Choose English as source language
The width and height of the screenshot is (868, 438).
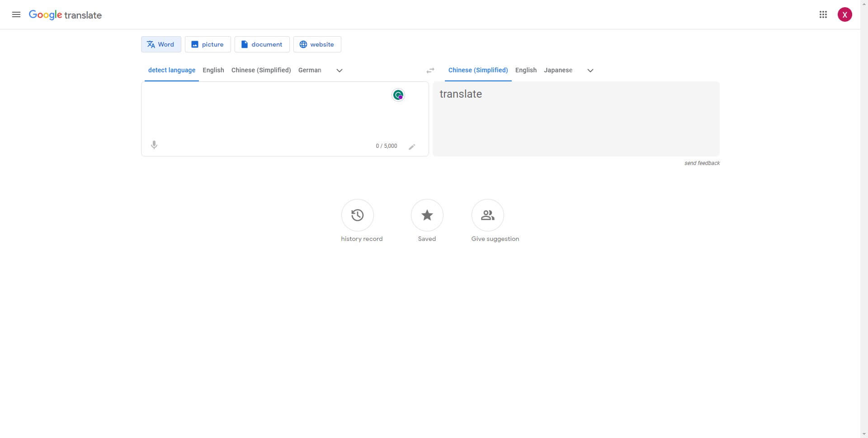[213, 70]
